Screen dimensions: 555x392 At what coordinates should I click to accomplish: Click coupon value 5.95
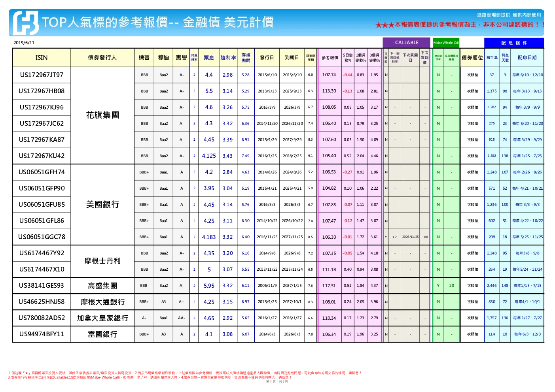pos(209,285)
